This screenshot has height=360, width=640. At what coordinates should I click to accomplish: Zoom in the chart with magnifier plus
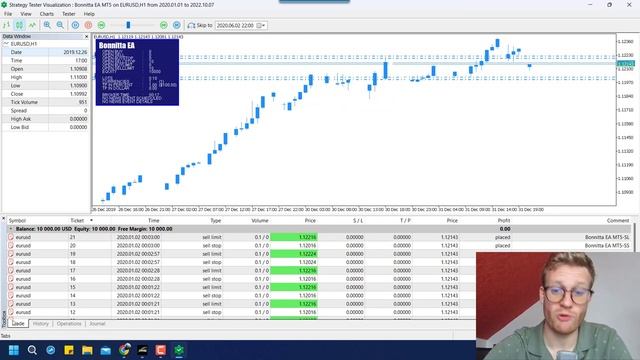click(47, 25)
